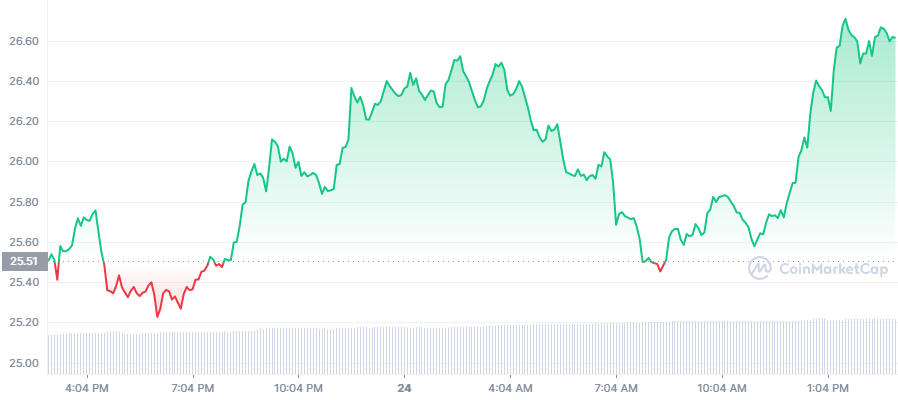This screenshot has width=898, height=400.
Task: Click the 26.20 y-axis label
Action: [x=22, y=121]
